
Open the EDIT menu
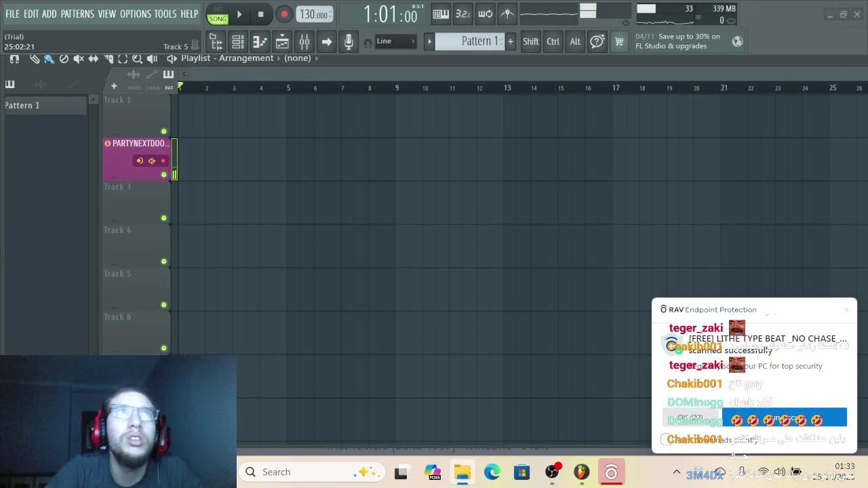coord(31,14)
